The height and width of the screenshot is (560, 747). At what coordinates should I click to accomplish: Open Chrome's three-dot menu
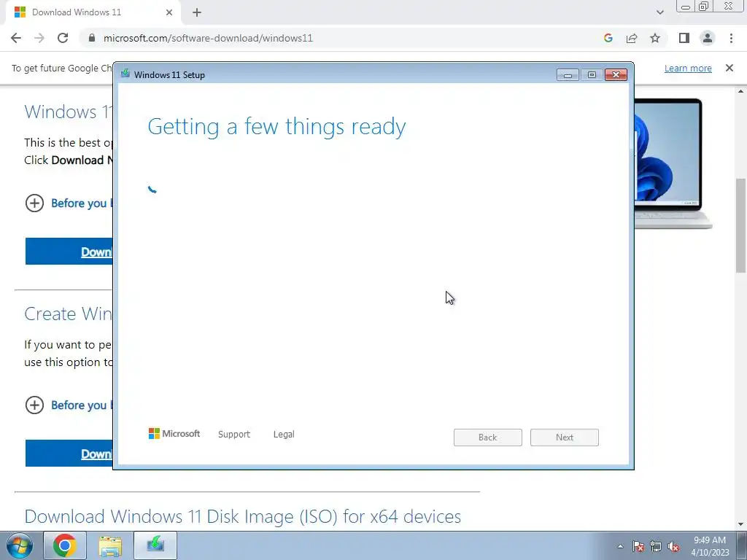pyautogui.click(x=731, y=38)
